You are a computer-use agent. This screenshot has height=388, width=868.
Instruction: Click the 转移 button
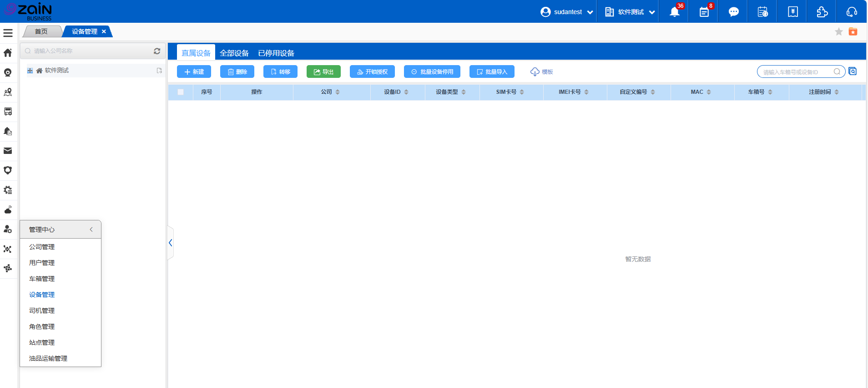pos(280,72)
